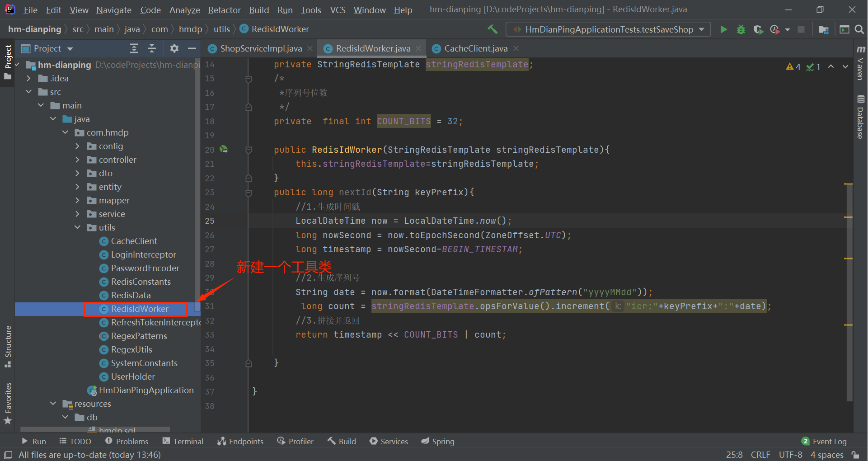Image resolution: width=868 pixels, height=461 pixels.
Task: Expand the config package
Action: (77, 146)
